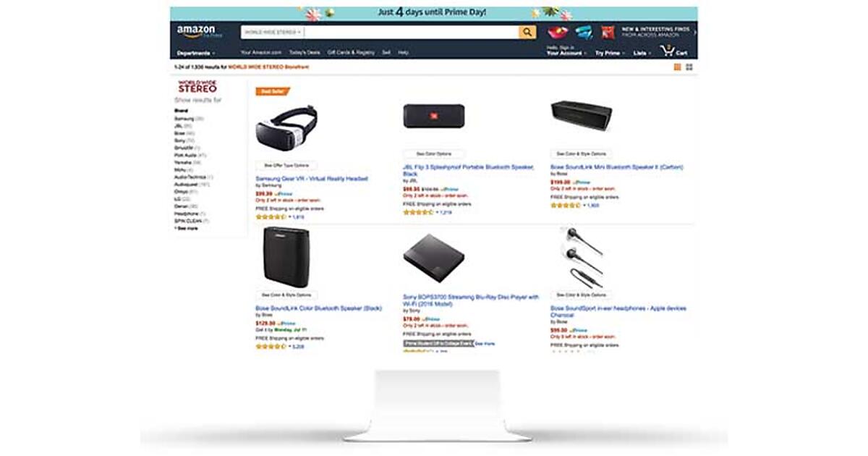Click into the Amazon search text field
The height and width of the screenshot is (456, 868).
click(x=411, y=32)
